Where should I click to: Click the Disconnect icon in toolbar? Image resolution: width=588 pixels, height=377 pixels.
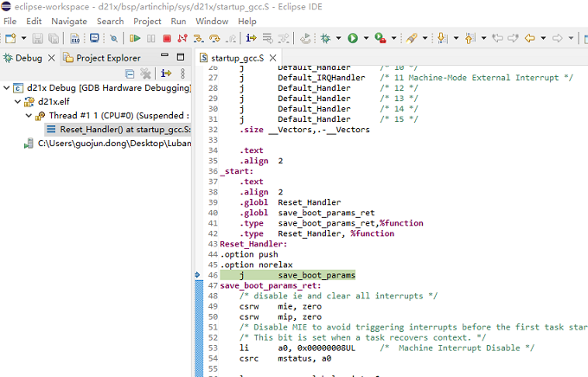(182, 38)
